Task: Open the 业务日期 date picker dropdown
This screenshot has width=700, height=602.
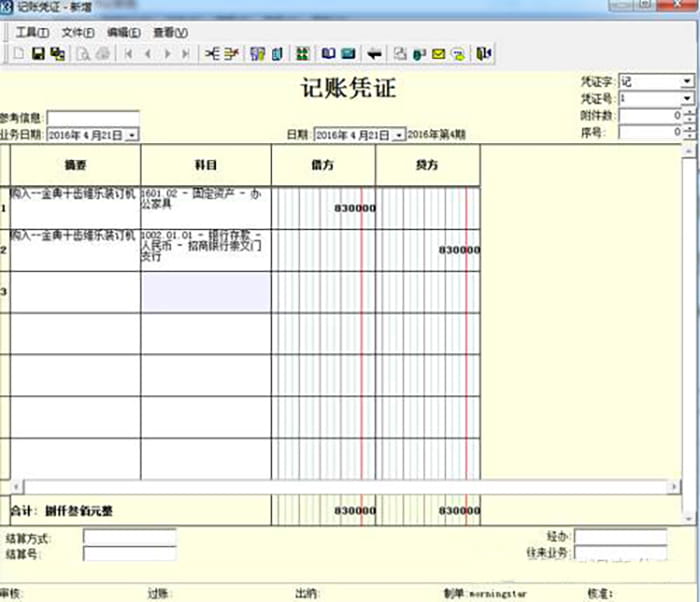Action: 133,134
